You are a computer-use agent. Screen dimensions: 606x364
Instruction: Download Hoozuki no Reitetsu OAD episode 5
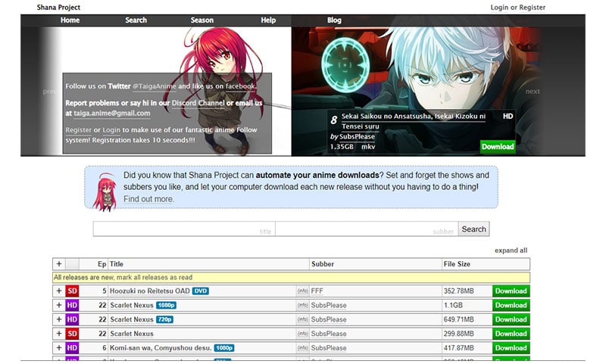pos(511,291)
